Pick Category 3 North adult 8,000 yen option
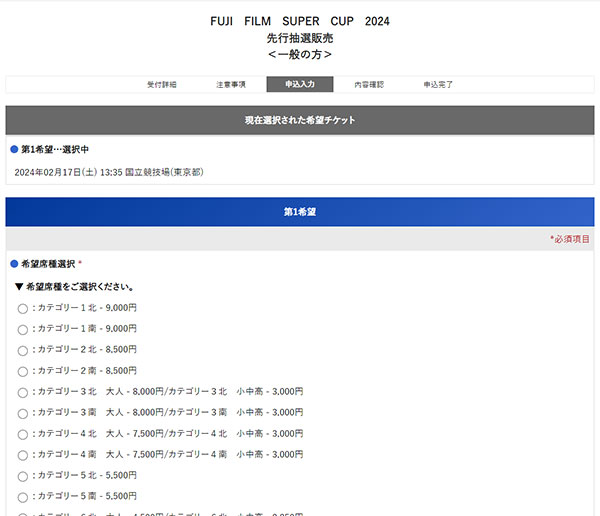 (23, 392)
